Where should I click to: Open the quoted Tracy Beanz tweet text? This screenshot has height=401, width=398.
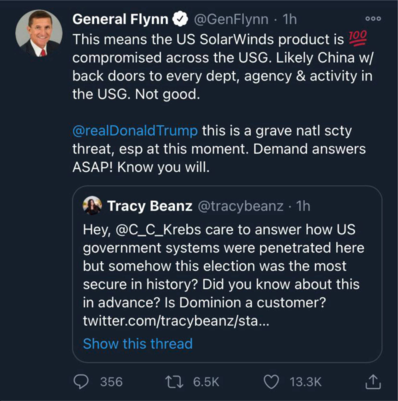click(223, 275)
